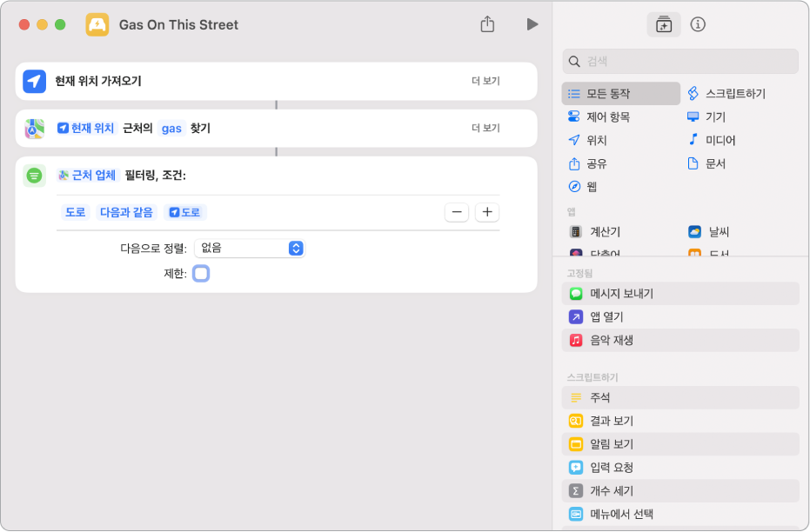Viewport: 810px width, 532px height.
Task: Add the 음악 재생 action
Action: tap(680, 340)
